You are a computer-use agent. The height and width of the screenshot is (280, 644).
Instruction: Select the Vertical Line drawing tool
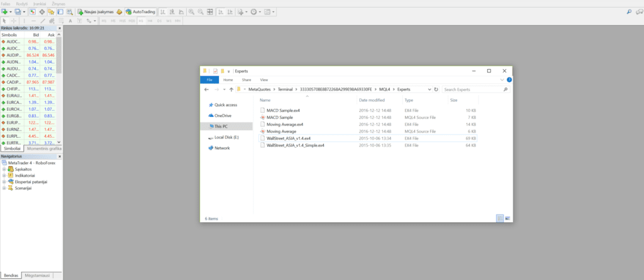[x=25, y=21]
